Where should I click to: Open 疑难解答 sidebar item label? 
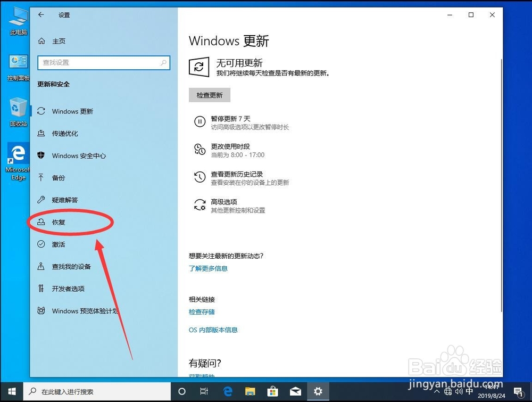(65, 200)
